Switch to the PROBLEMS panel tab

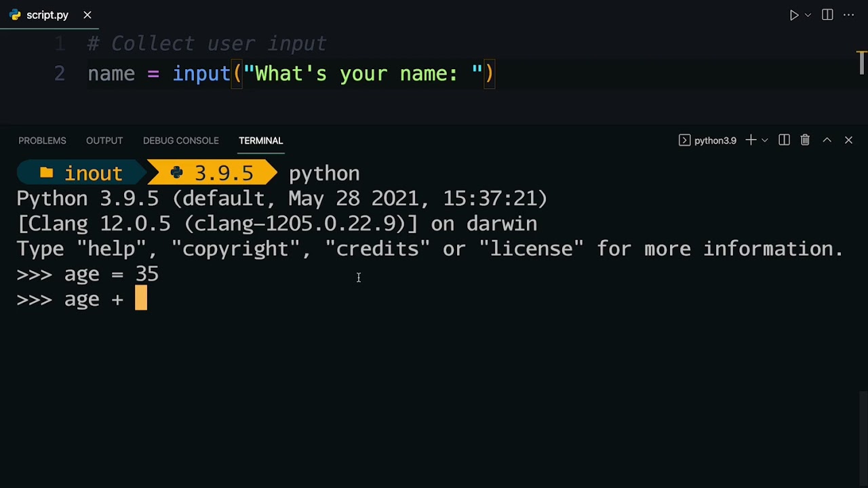pos(42,140)
